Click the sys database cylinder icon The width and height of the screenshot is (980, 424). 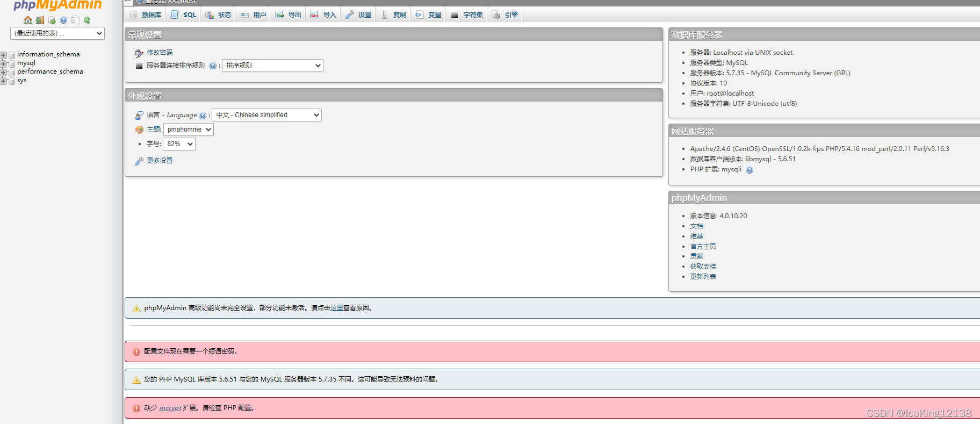(12, 81)
